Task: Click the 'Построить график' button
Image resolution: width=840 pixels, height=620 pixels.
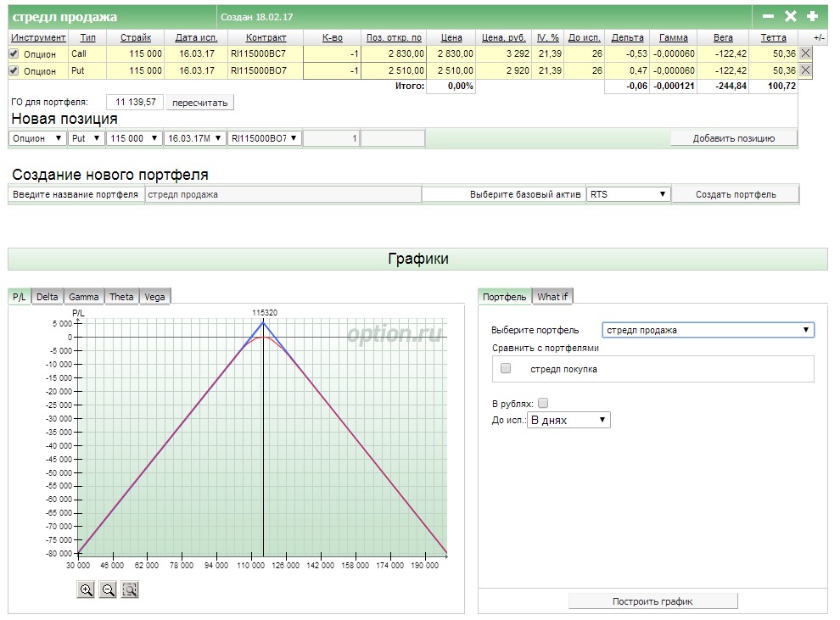Action: pyautogui.click(x=652, y=601)
